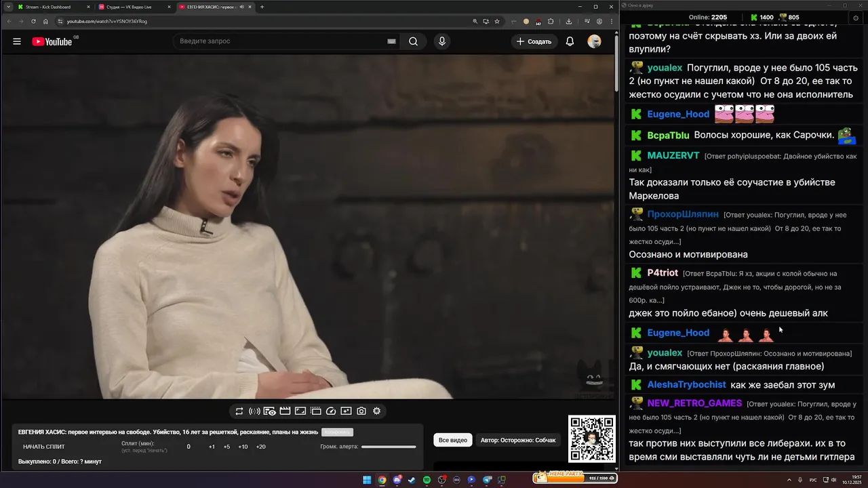
Task: Click the ПрохорШляпин username in chat
Action: click(683, 214)
